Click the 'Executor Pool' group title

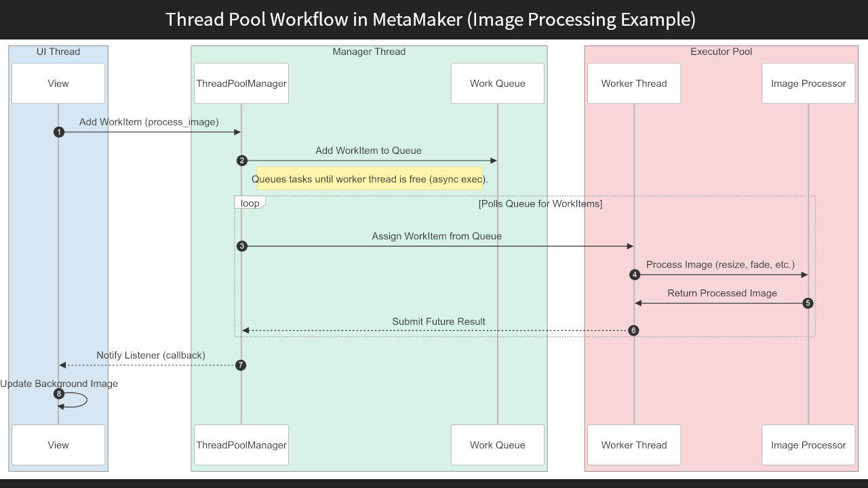[x=721, y=52]
